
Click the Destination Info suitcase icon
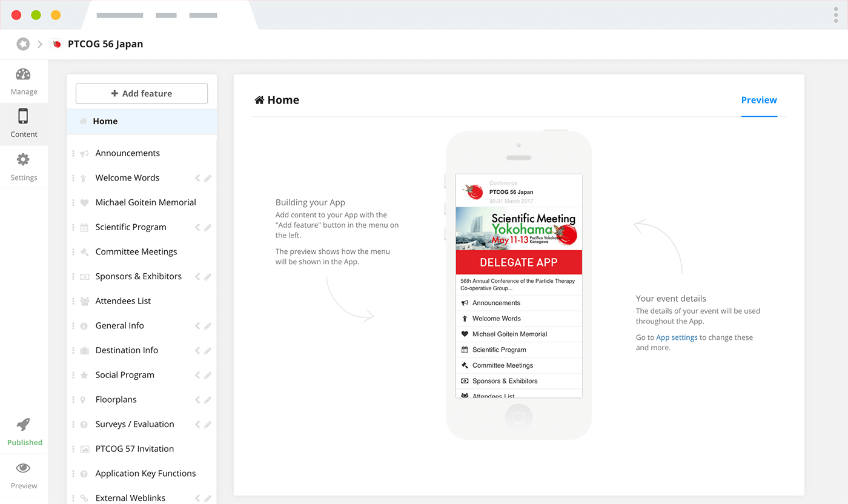pyautogui.click(x=84, y=350)
